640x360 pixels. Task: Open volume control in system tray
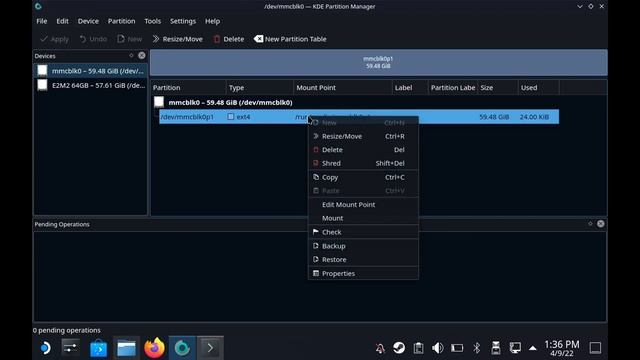[x=438, y=348]
